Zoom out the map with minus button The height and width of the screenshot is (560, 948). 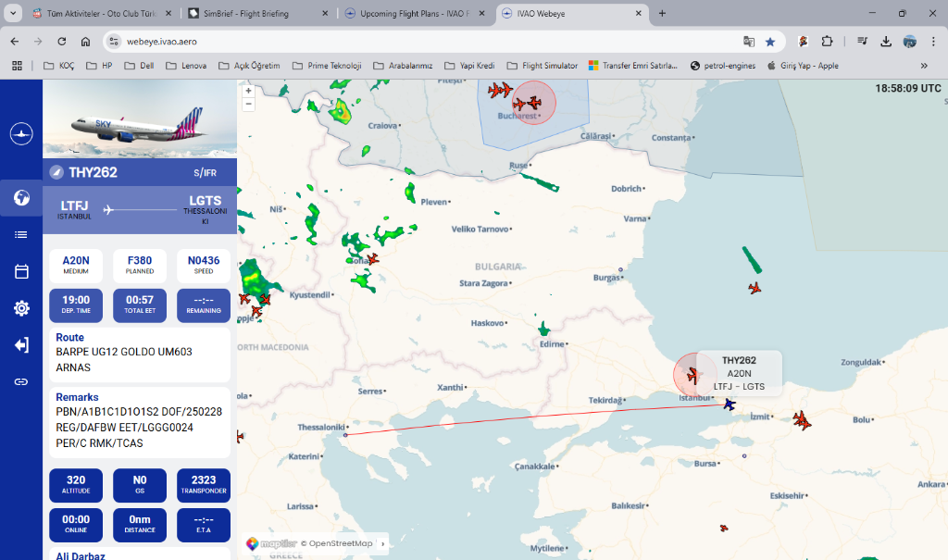[248, 104]
